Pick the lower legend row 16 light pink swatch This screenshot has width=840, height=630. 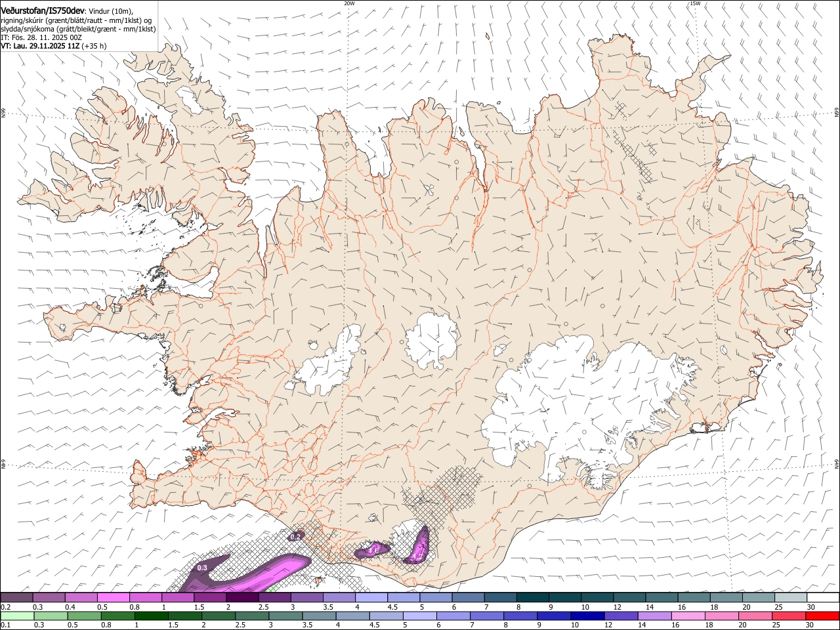[688, 616]
